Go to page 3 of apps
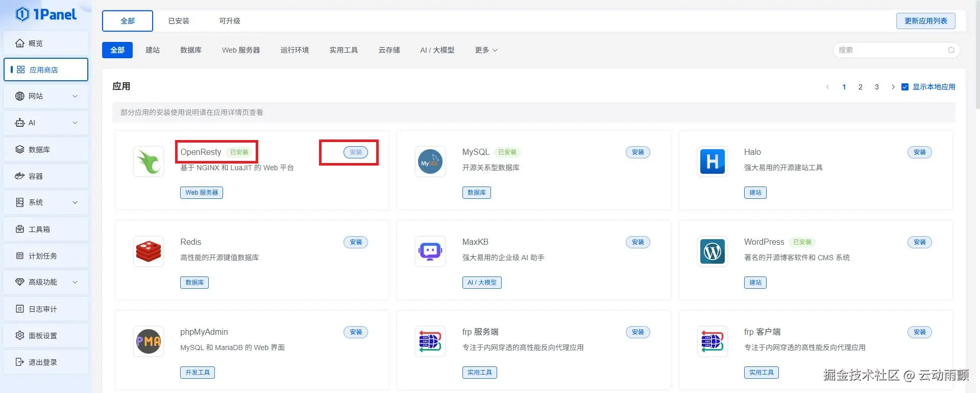980x393 pixels. (x=877, y=87)
